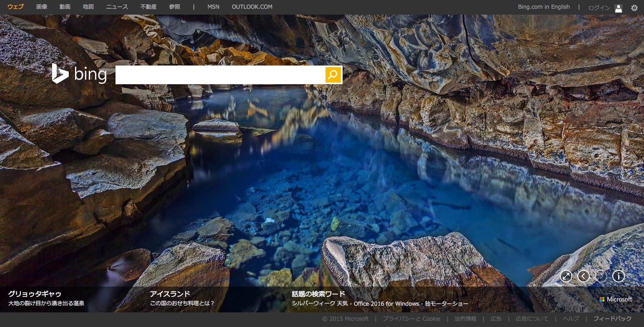Click the yellow search magnifier button
This screenshot has height=327, width=644.
pos(333,75)
